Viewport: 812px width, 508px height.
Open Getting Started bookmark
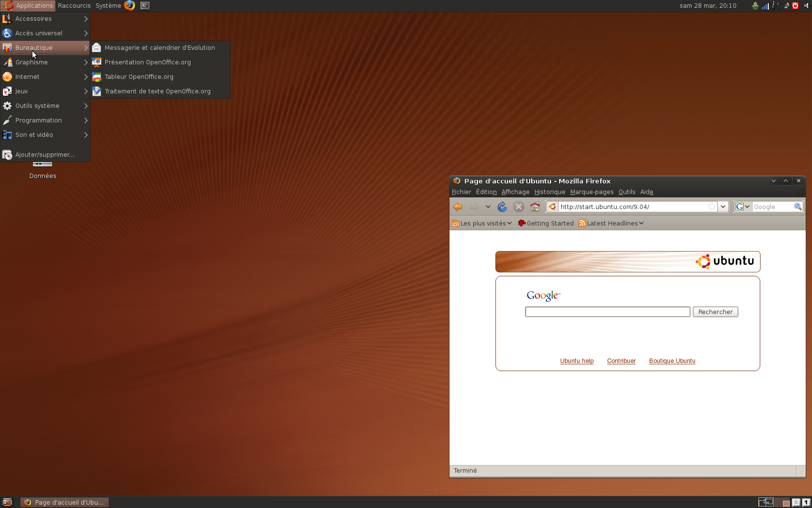546,223
